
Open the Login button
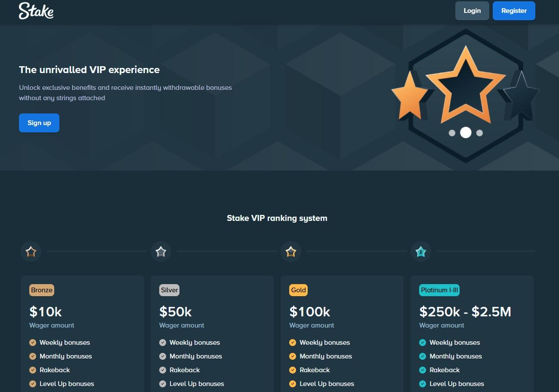point(472,11)
